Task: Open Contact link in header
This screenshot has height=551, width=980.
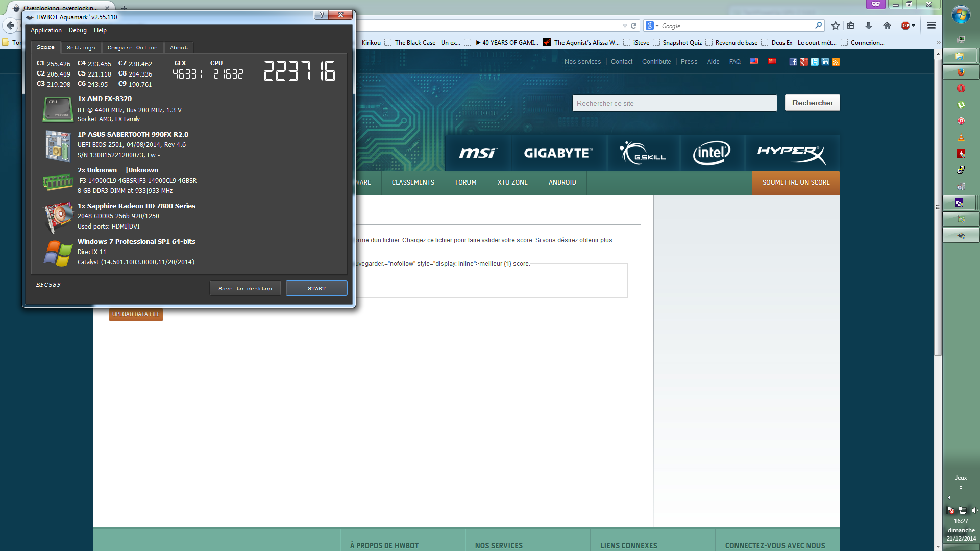Action: [x=621, y=62]
